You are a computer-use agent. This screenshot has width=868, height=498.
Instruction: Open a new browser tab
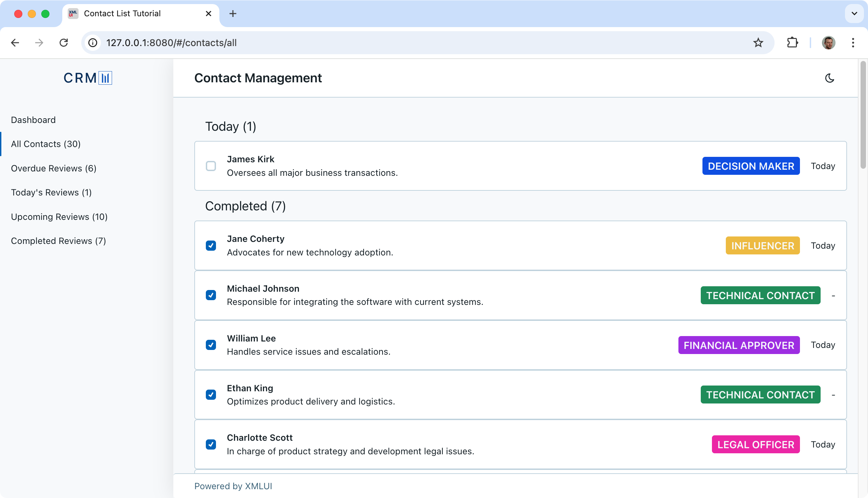pos(233,14)
